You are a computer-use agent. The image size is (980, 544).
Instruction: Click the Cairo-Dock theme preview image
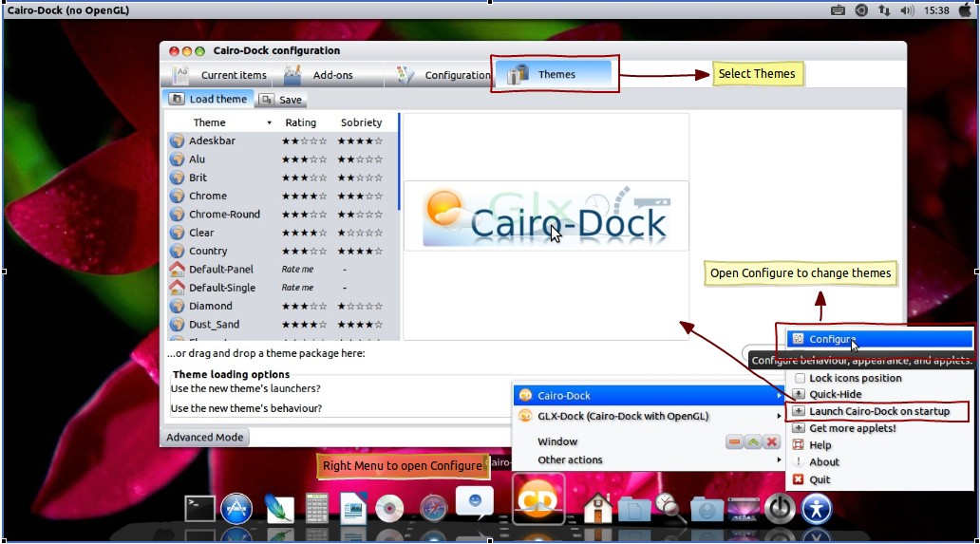coord(546,216)
